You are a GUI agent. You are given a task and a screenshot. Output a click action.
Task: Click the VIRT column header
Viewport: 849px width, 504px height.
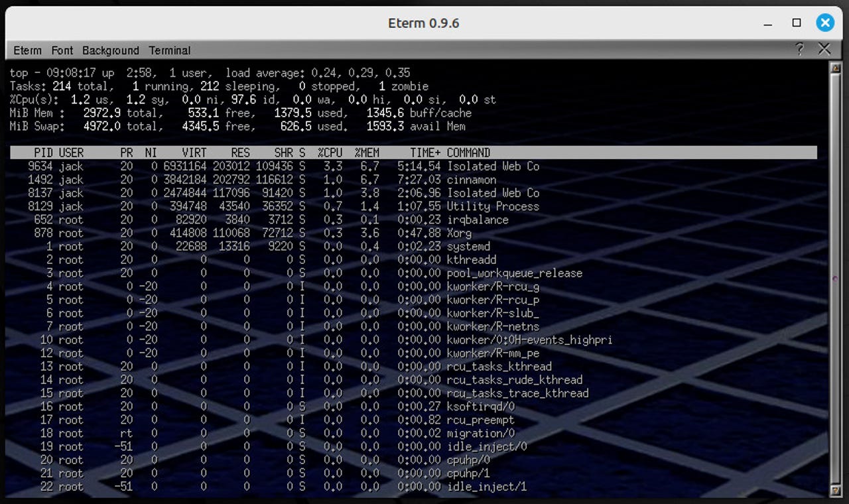coord(194,153)
